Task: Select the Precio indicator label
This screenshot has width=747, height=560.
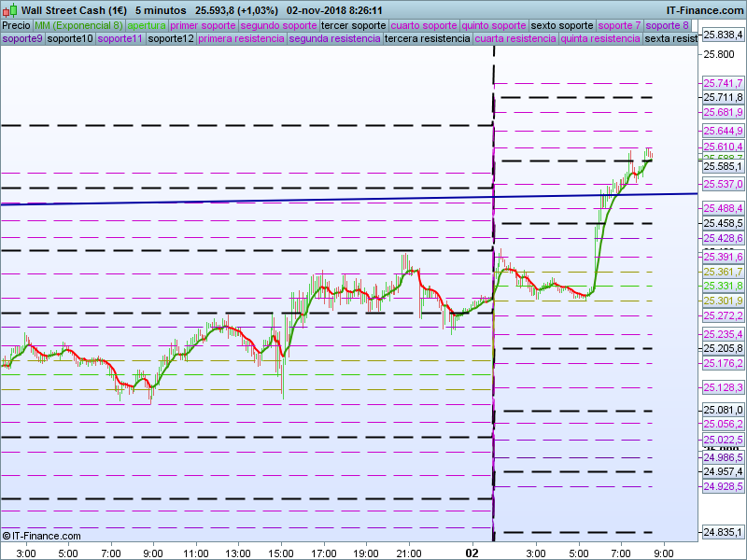Action: pos(16,25)
